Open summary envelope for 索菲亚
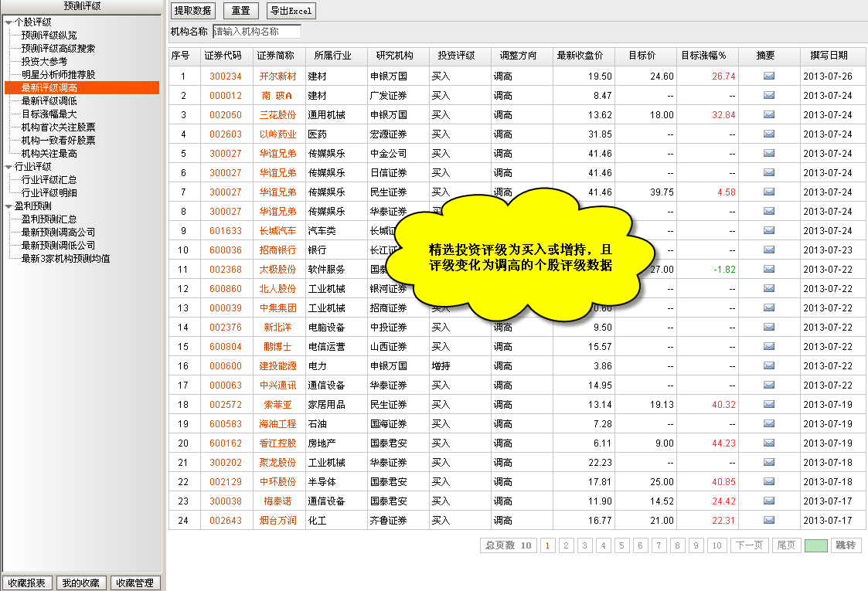 point(768,404)
